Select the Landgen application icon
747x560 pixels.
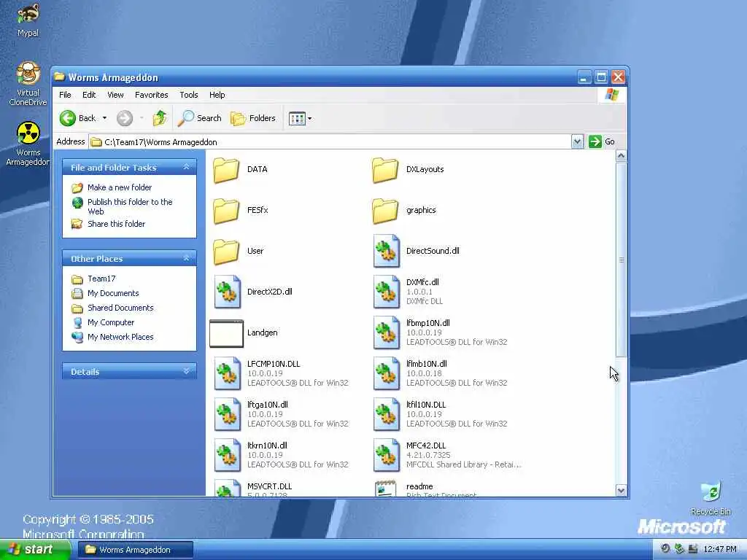coord(226,333)
